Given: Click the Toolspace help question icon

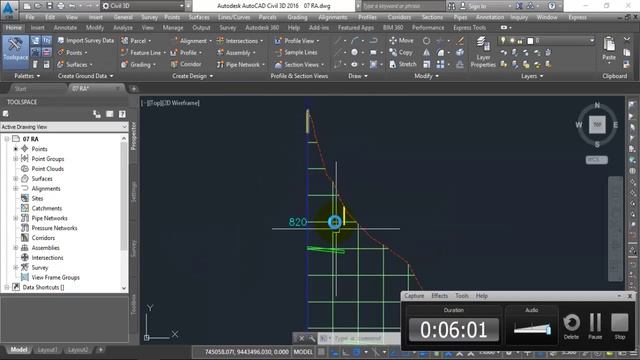Looking at the screenshot, I should click(x=122, y=114).
